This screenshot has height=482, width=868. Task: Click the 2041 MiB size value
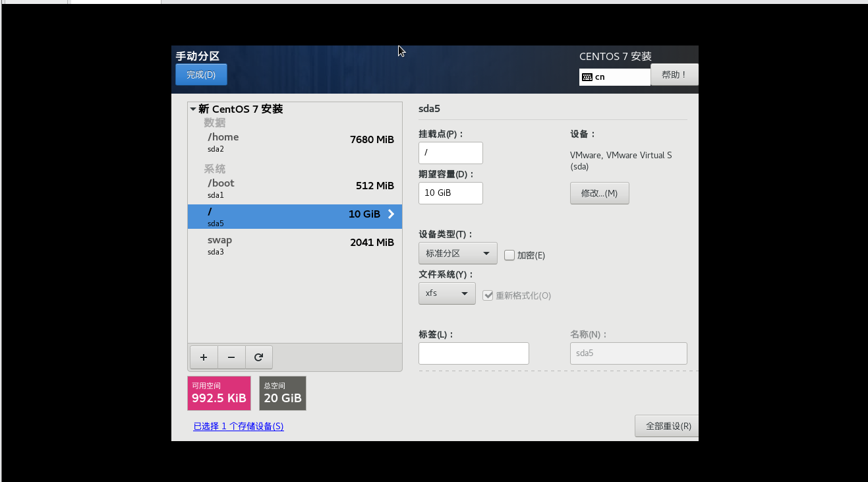click(372, 243)
